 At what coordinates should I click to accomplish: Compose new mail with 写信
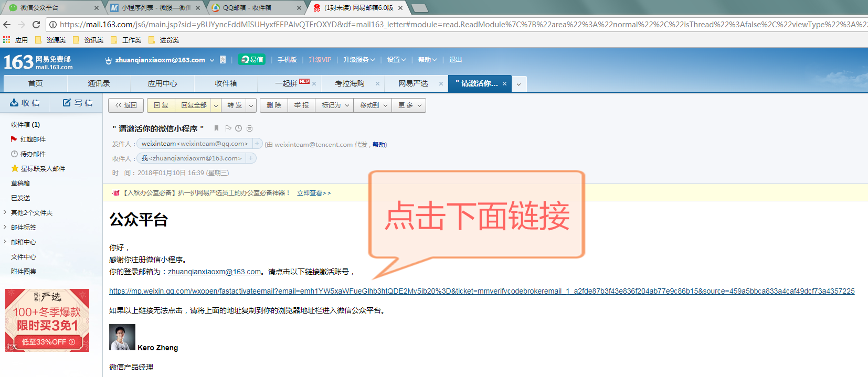[x=78, y=103]
